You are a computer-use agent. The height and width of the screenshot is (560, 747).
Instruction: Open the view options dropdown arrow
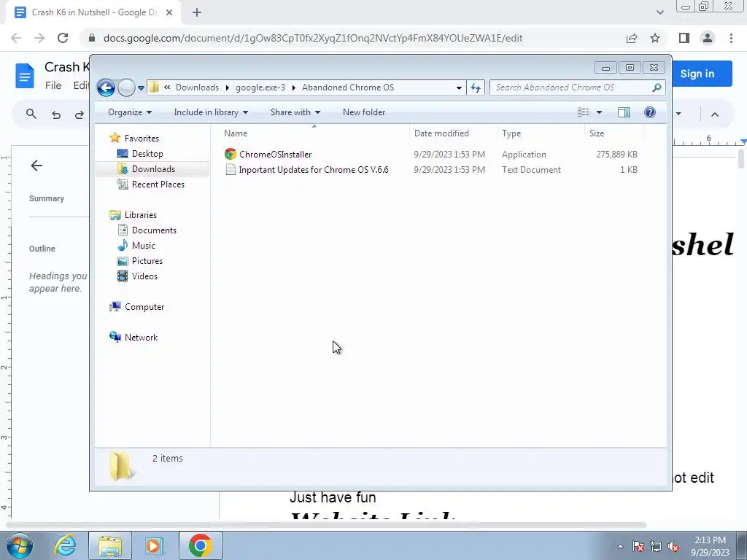[x=600, y=112]
